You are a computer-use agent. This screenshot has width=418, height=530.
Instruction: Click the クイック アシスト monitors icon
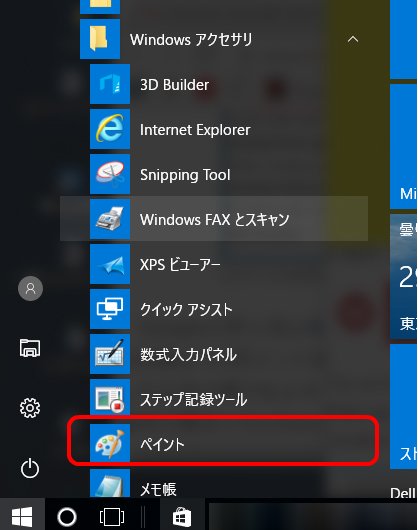click(x=110, y=309)
